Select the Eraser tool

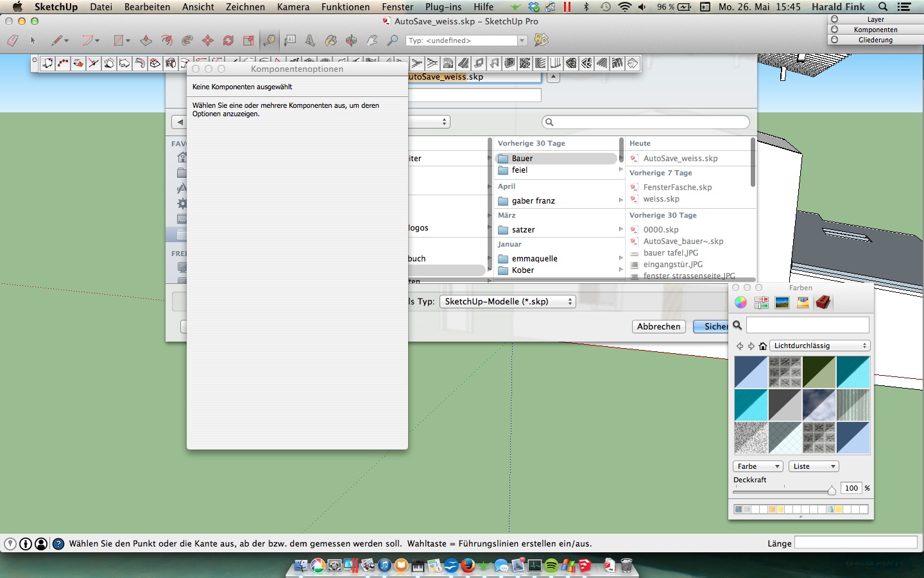tap(12, 40)
